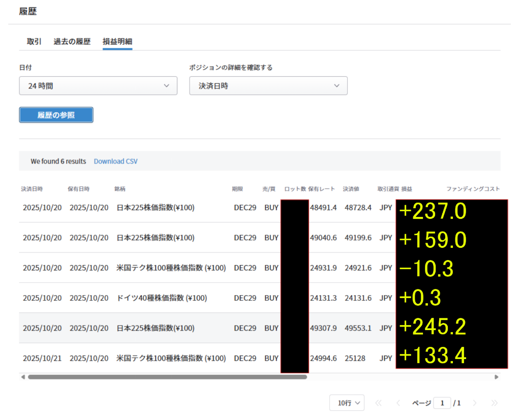Click the horizontal scrollbar thumb
Viewport: 521px width, 420px height.
point(167,377)
